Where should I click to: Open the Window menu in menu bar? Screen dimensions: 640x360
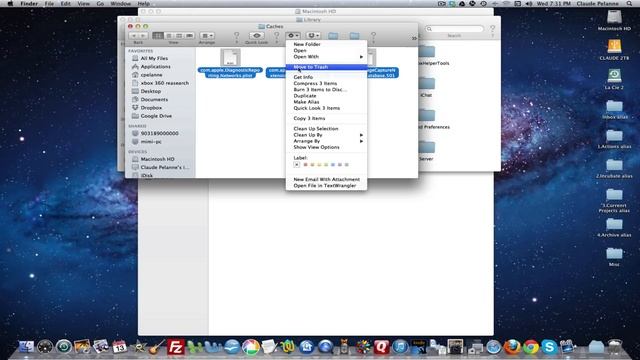point(121,4)
